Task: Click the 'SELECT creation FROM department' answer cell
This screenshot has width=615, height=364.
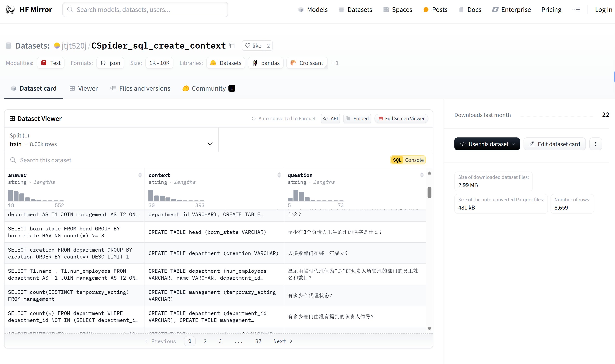Action: click(x=75, y=253)
